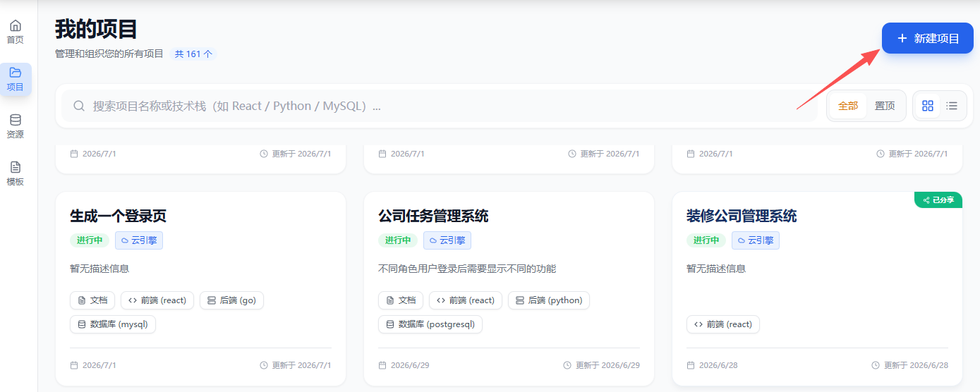The width and height of the screenshot is (980, 392).
Task: Click the database icon in 数据库 (mysql) tag
Action: (81, 324)
